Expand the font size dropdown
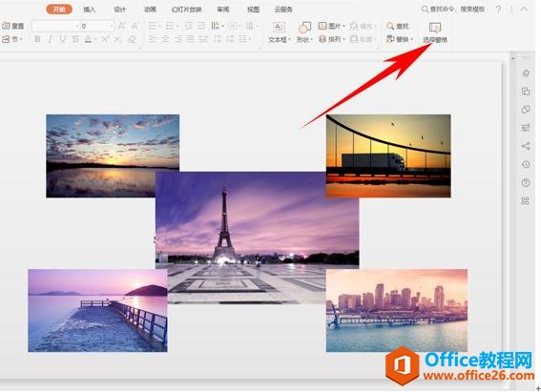Image resolution: width=541 pixels, height=392 pixels. [x=111, y=26]
